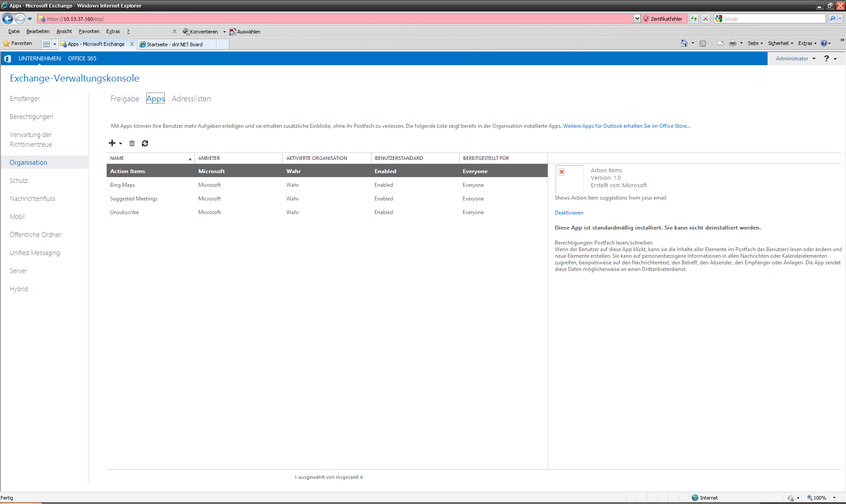Click the RSS feeds icon
The height and width of the screenshot is (504, 846).
pyautogui.click(x=703, y=43)
